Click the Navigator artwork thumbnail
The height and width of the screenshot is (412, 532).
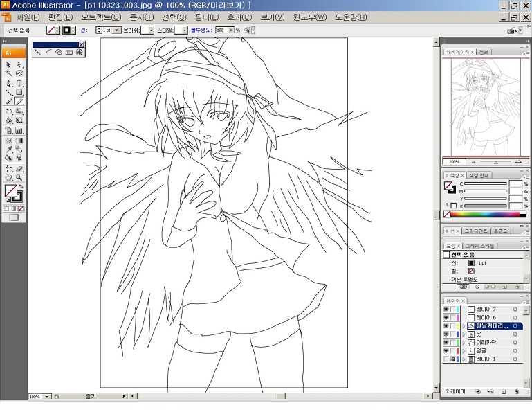(486, 107)
